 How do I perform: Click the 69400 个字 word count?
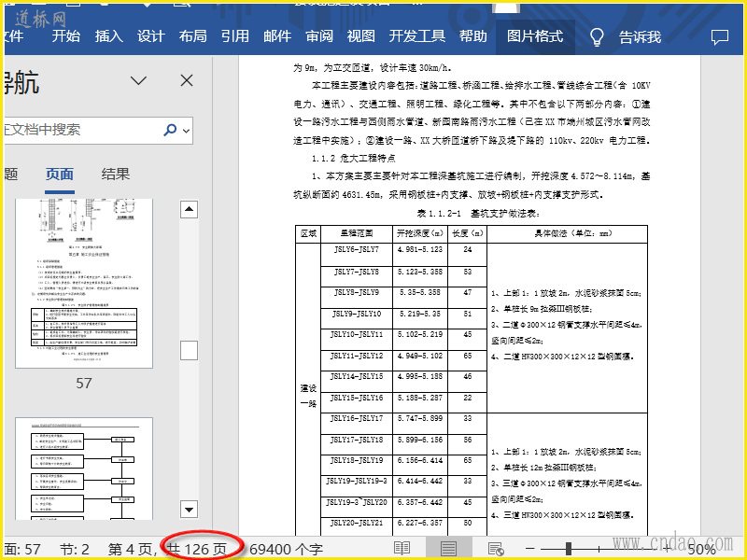286,550
